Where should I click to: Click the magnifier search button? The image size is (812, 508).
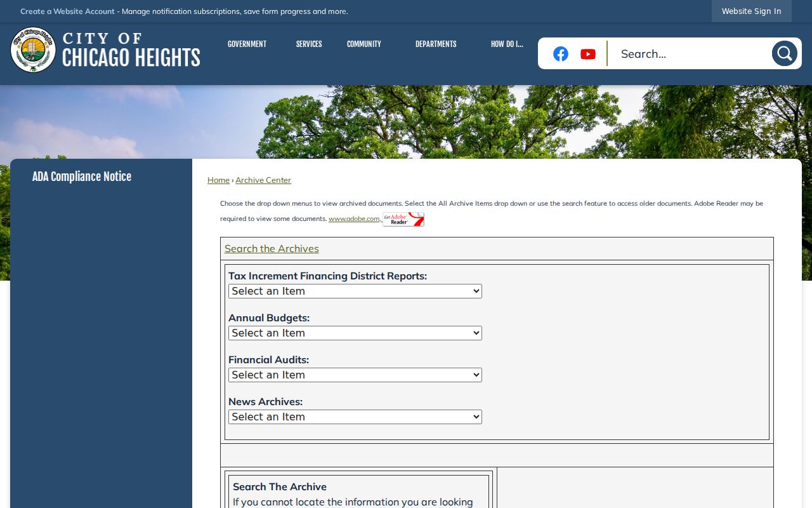(784, 53)
